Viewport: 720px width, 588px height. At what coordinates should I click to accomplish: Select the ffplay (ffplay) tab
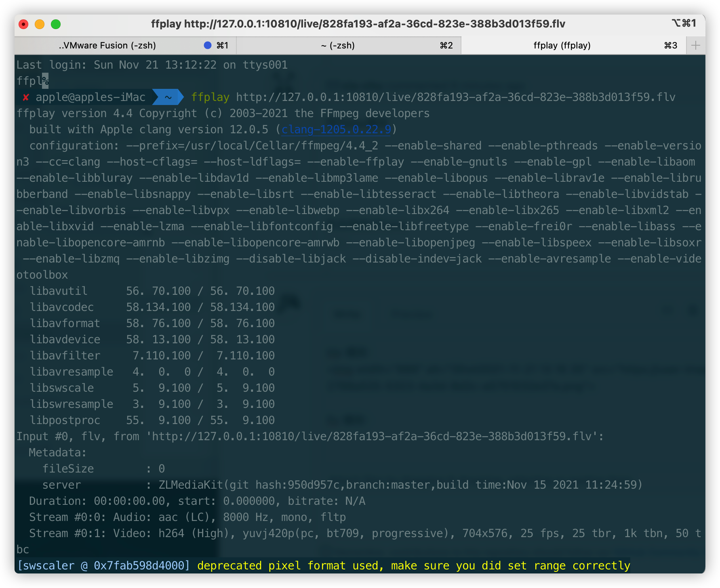(562, 45)
